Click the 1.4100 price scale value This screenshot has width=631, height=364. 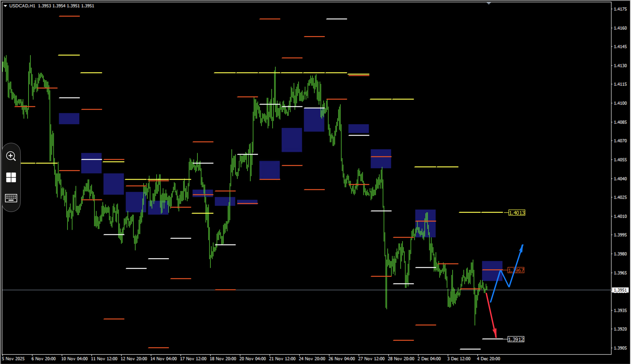pyautogui.click(x=620, y=103)
